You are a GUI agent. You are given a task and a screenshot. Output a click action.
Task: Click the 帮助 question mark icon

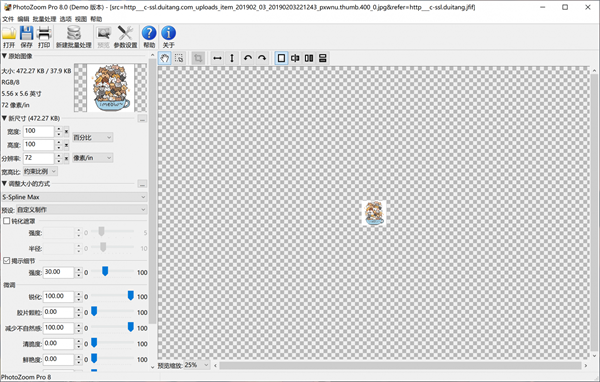149,33
